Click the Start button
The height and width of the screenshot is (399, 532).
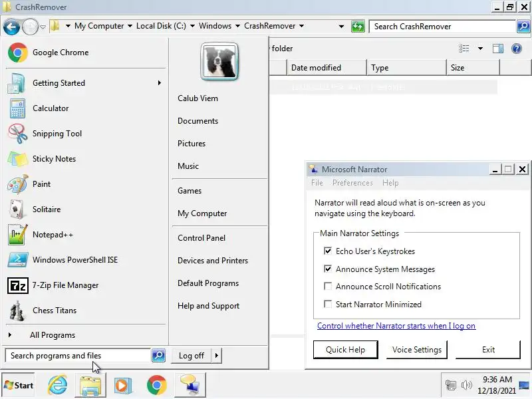(19, 385)
